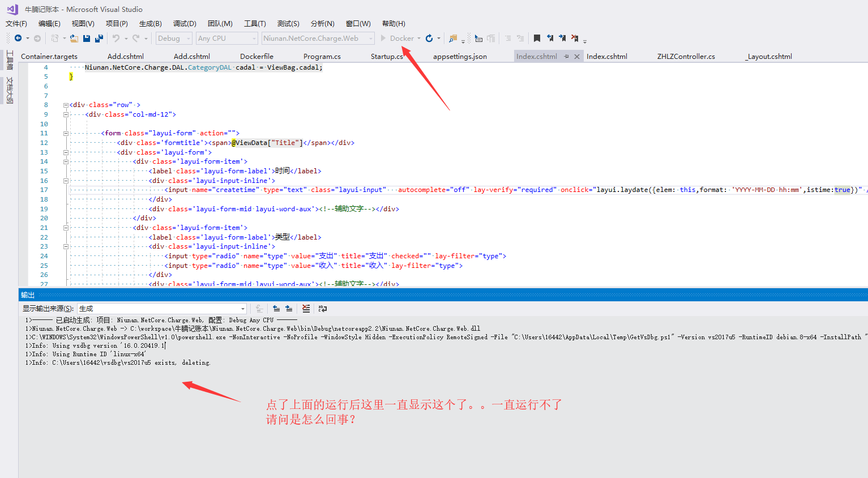Image resolution: width=868 pixels, height=478 pixels.
Task: Close the active Index.cshtml tab
Action: [577, 57]
